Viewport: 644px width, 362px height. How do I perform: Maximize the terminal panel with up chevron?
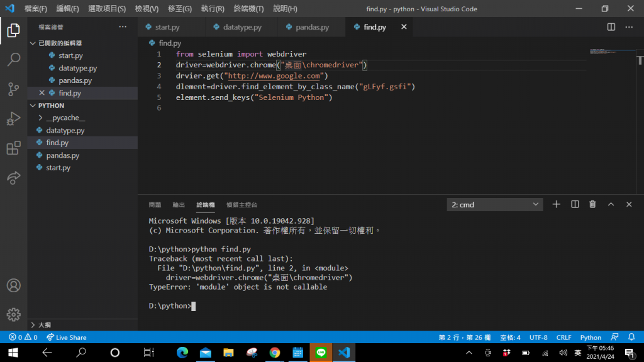(x=611, y=204)
